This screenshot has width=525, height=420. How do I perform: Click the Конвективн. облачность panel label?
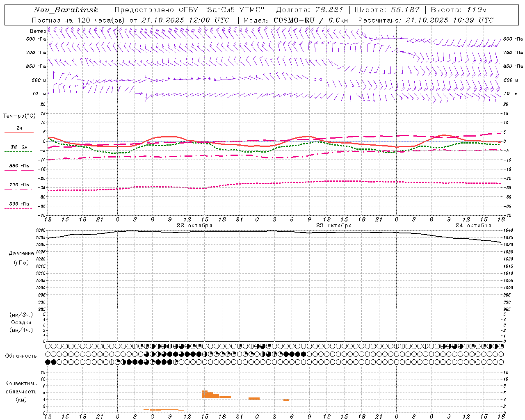[21, 392]
